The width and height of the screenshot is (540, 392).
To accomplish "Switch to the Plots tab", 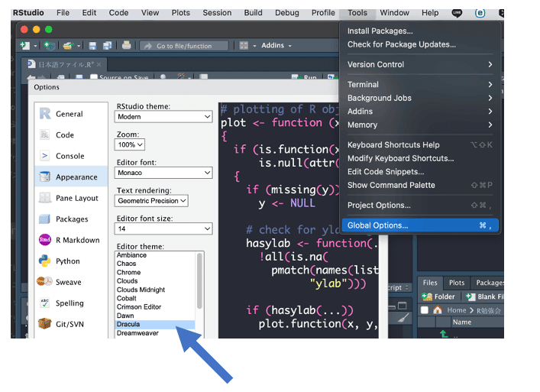I will tap(457, 283).
